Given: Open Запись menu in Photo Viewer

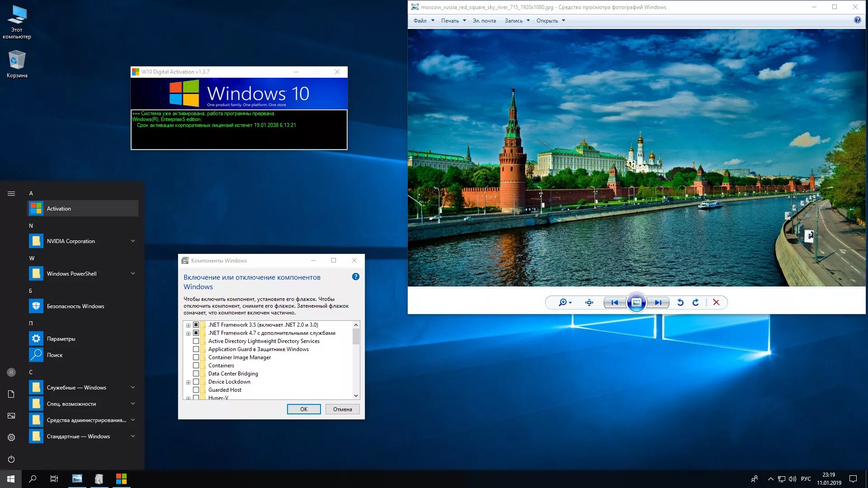Looking at the screenshot, I should click(517, 21).
